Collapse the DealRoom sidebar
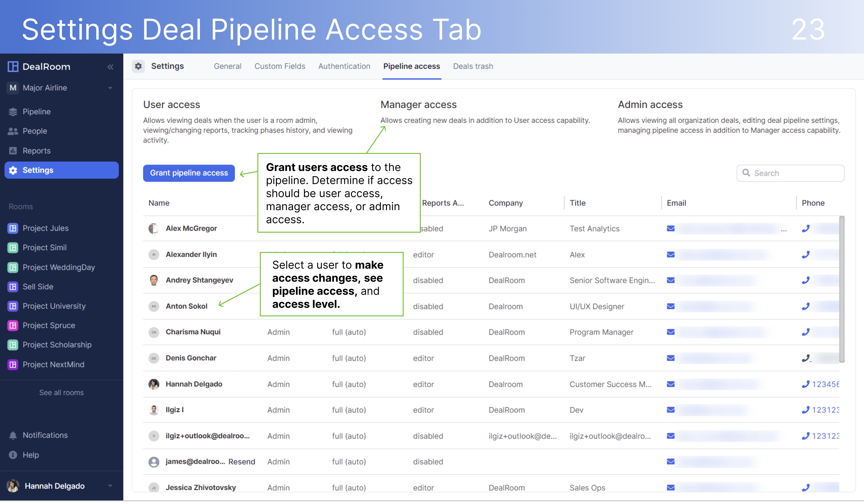 [x=110, y=67]
